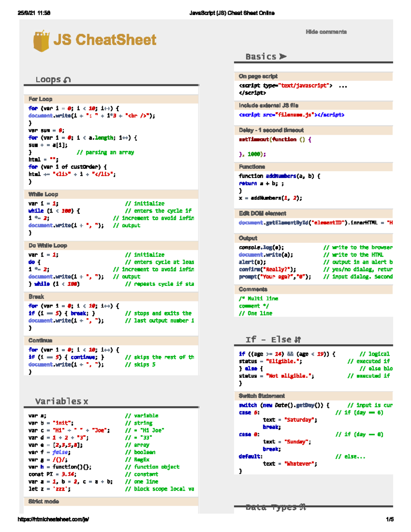Click the if (i == 5) { break; } line
Screen dimensions: 411x532
point(62,313)
